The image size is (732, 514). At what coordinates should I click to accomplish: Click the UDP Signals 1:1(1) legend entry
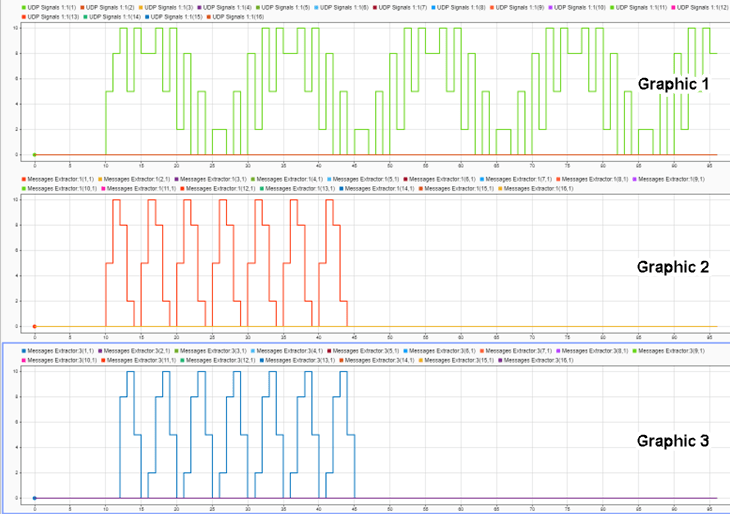pyautogui.click(x=49, y=7)
